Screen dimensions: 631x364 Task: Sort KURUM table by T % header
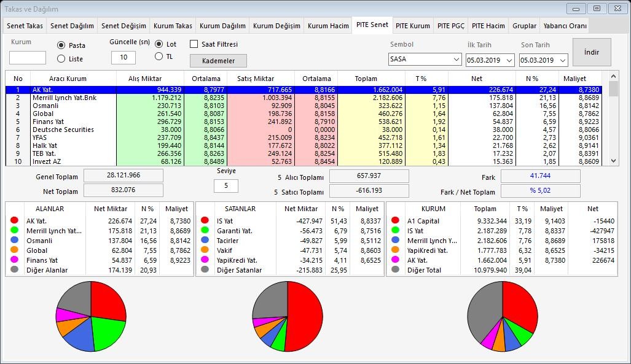click(x=522, y=209)
